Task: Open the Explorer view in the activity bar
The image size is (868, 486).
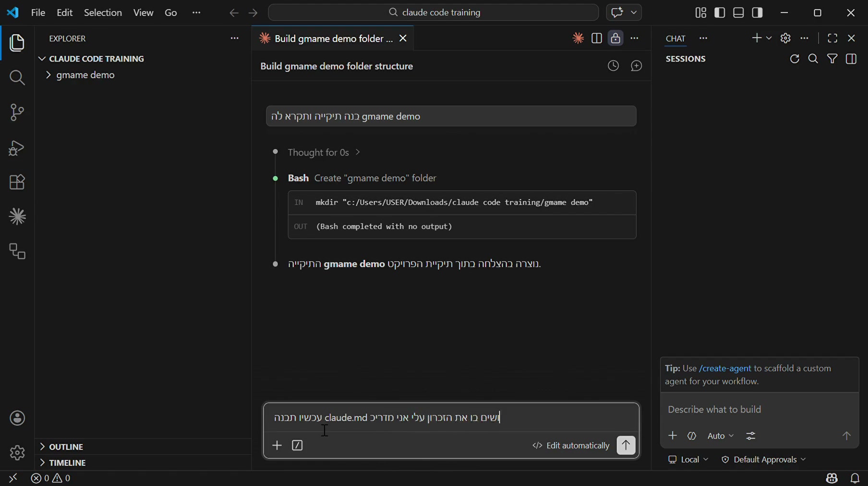Action: (x=17, y=43)
